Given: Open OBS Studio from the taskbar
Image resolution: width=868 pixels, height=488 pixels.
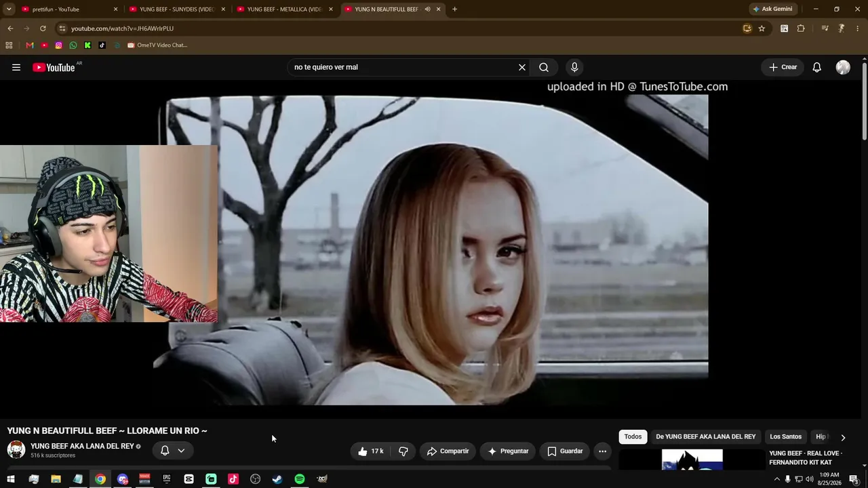Looking at the screenshot, I should pos(255,479).
